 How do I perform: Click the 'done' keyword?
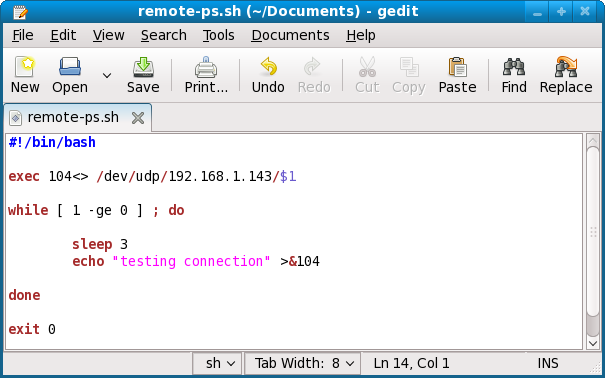coord(24,295)
